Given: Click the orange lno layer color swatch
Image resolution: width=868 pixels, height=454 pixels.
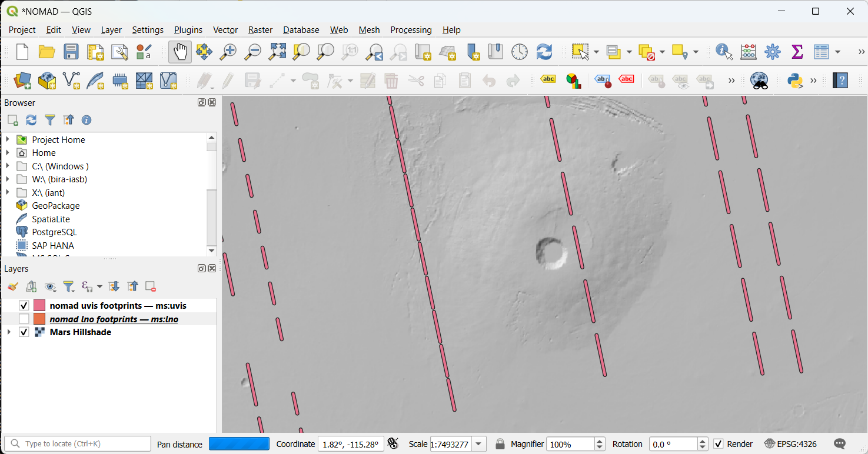Looking at the screenshot, I should coord(39,319).
